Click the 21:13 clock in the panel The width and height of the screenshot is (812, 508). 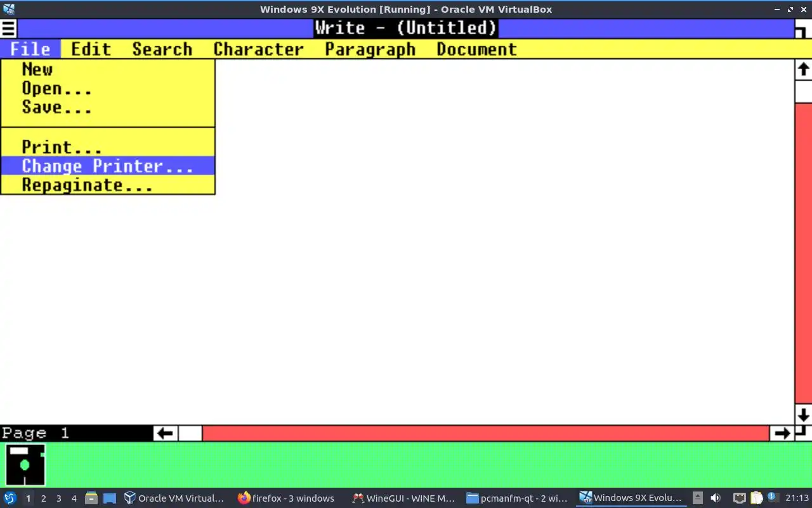tap(797, 498)
